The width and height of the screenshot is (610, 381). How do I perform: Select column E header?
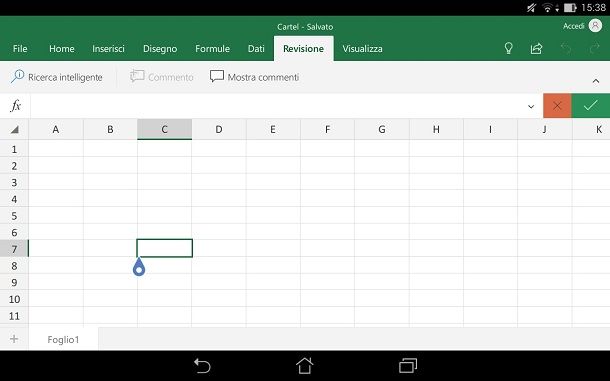(273, 129)
